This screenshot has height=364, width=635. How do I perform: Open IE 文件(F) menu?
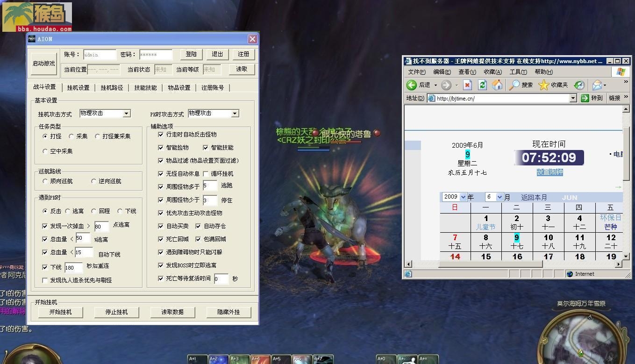(x=417, y=72)
